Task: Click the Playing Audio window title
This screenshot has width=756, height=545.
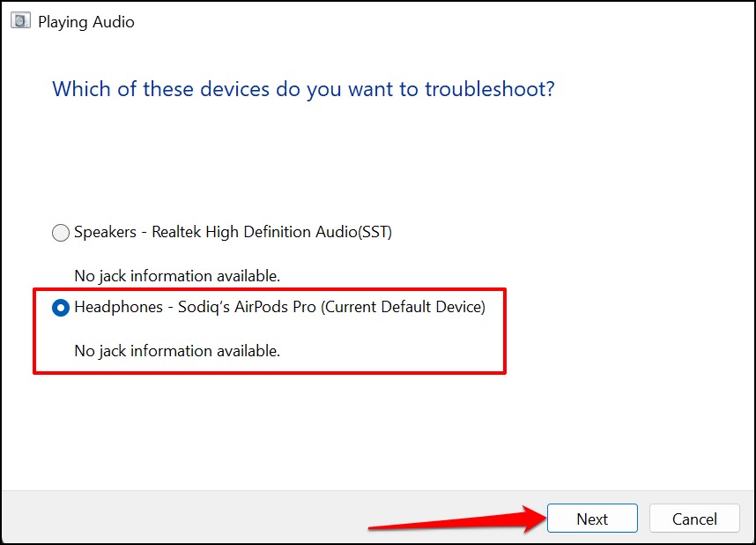Action: tap(86, 22)
